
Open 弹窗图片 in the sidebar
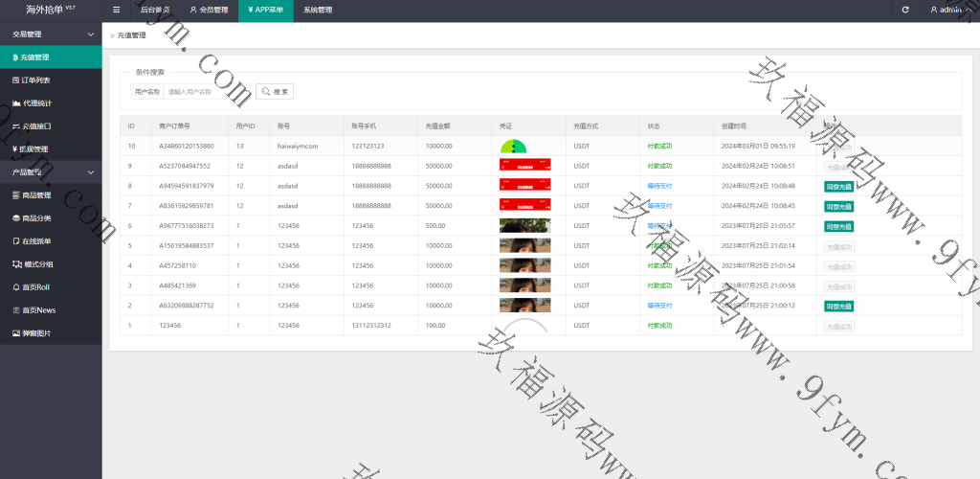pos(36,332)
